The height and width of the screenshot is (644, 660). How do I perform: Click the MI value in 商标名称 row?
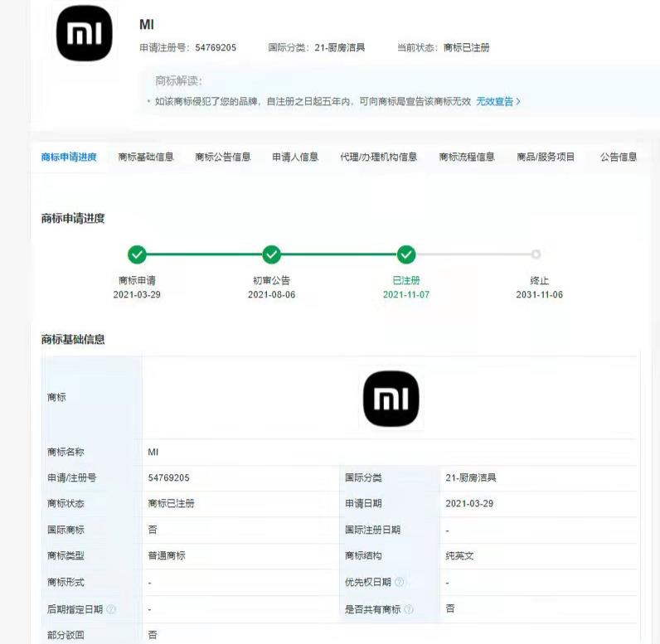click(153, 452)
